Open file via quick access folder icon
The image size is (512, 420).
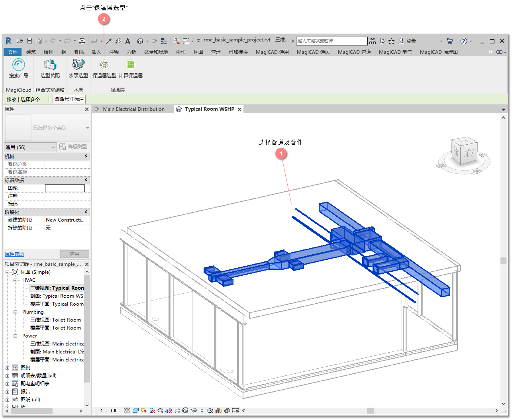[x=20, y=41]
